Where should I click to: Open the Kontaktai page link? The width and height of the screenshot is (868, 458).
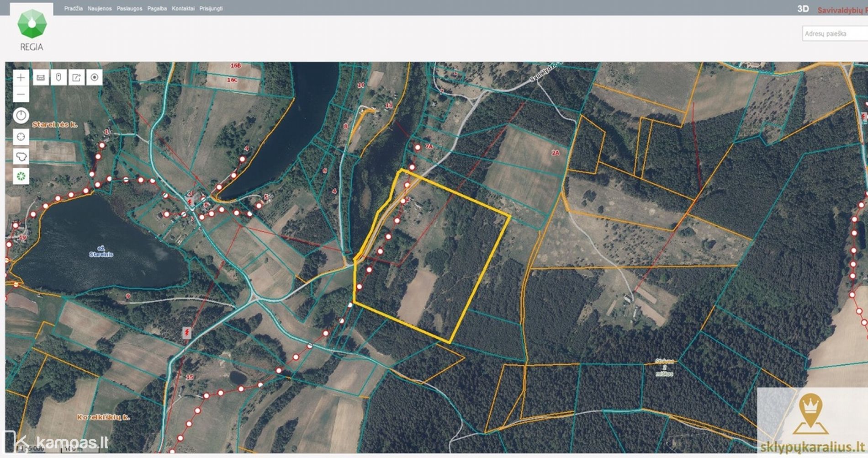[183, 9]
